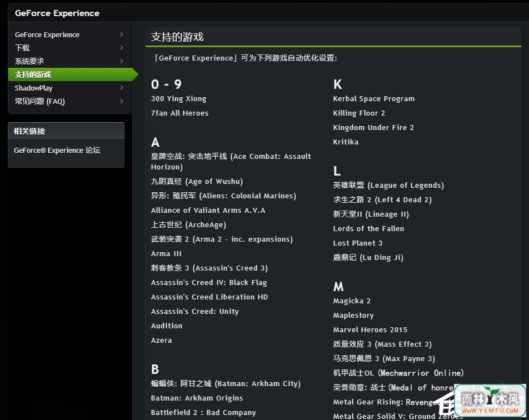Click Lords of the Fallen
529x420 pixels.
[x=368, y=229]
